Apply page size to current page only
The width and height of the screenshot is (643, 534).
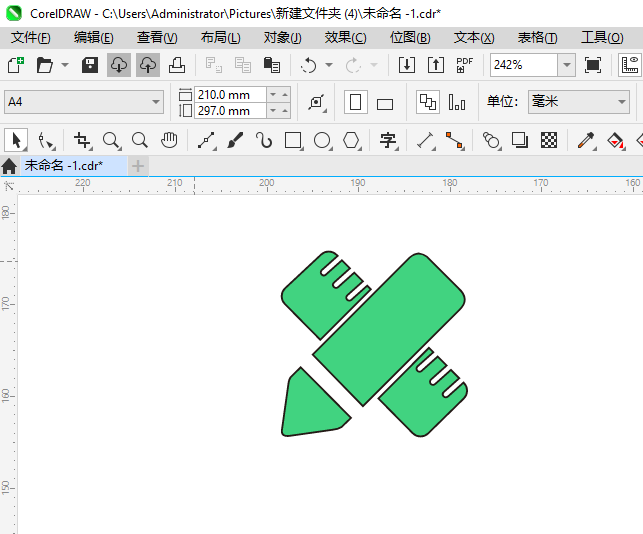pyautogui.click(x=457, y=102)
